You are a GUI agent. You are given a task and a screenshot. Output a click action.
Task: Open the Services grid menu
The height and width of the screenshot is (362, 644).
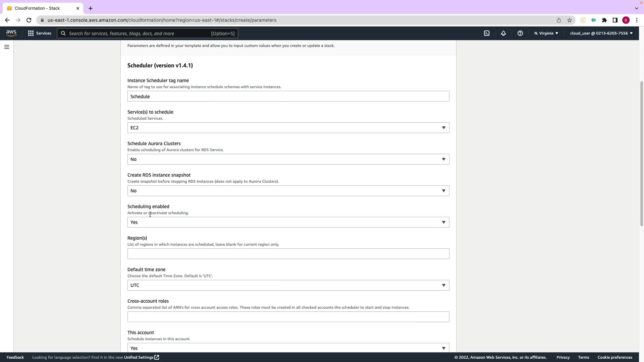click(x=40, y=33)
